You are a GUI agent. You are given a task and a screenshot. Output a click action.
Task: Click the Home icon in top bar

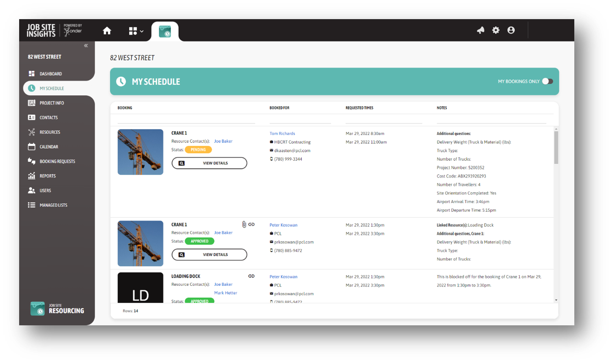[107, 31]
